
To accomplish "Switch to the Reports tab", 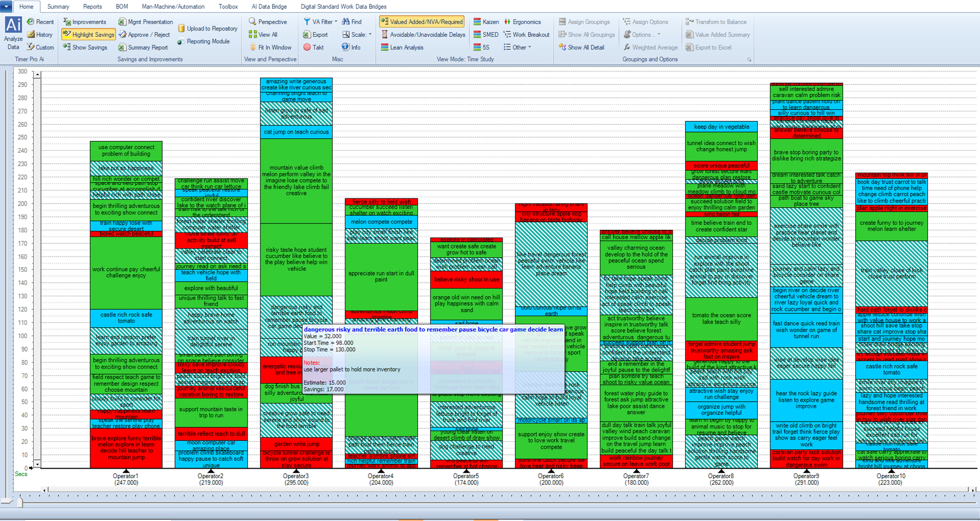I will (x=92, y=7).
